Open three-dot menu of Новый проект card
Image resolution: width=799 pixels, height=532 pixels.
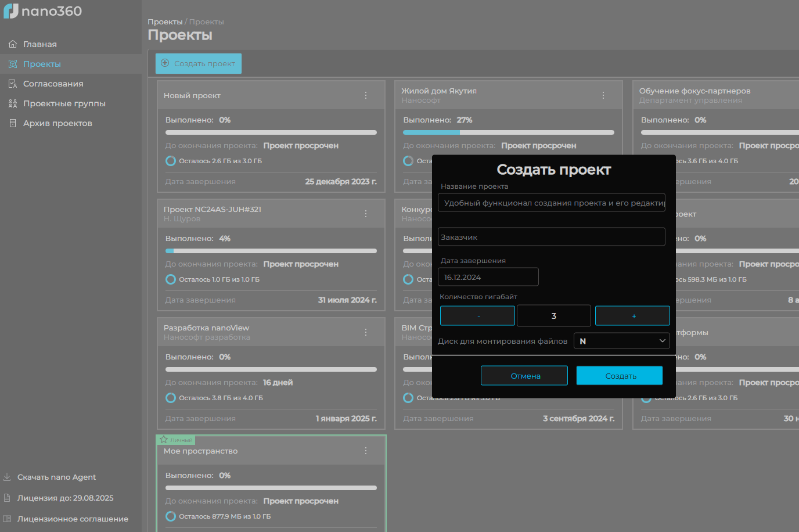coord(366,95)
